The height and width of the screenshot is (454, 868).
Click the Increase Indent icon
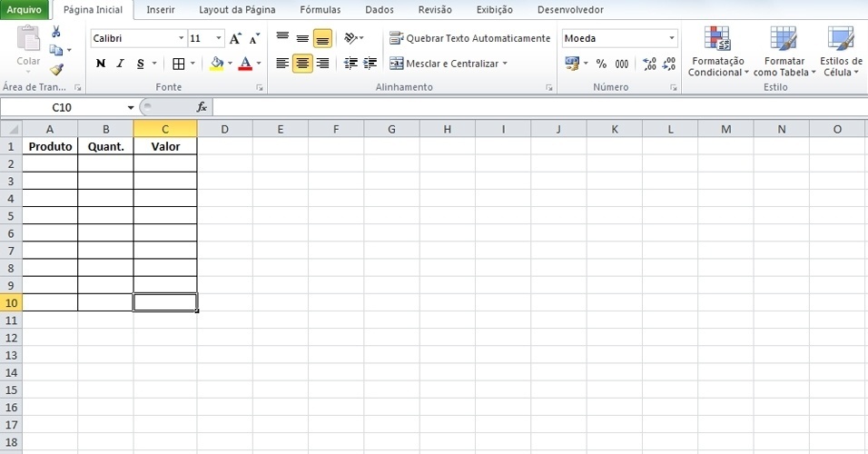(x=370, y=64)
